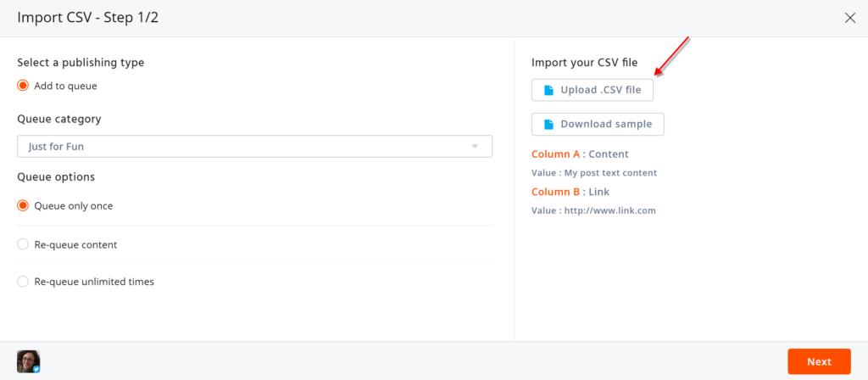Image resolution: width=868 pixels, height=380 pixels.
Task: Click the Column A label
Action: point(556,154)
